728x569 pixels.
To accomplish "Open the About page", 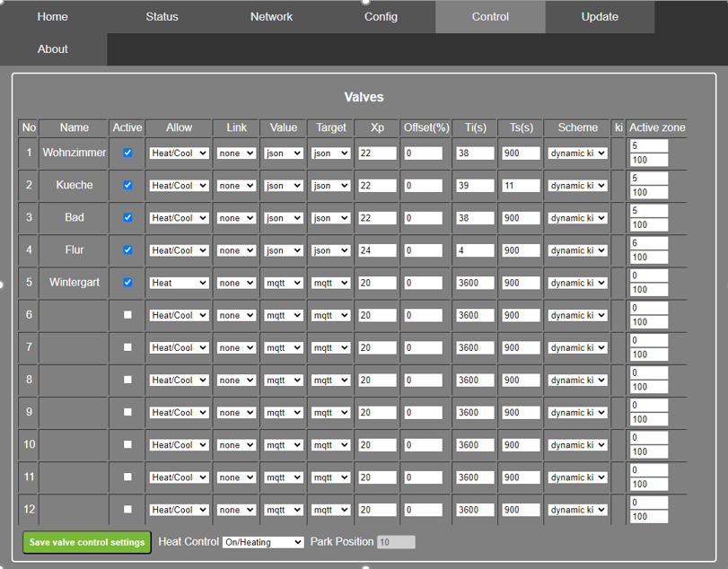I will coord(52,49).
